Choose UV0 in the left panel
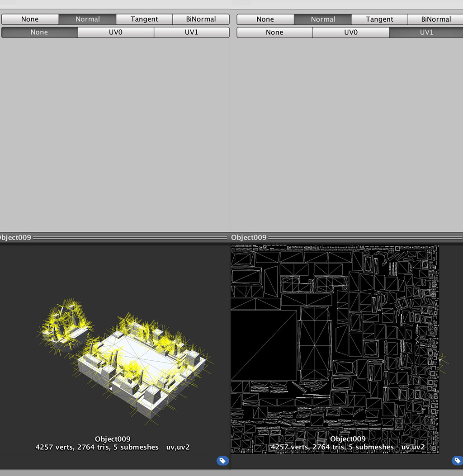 coord(116,33)
